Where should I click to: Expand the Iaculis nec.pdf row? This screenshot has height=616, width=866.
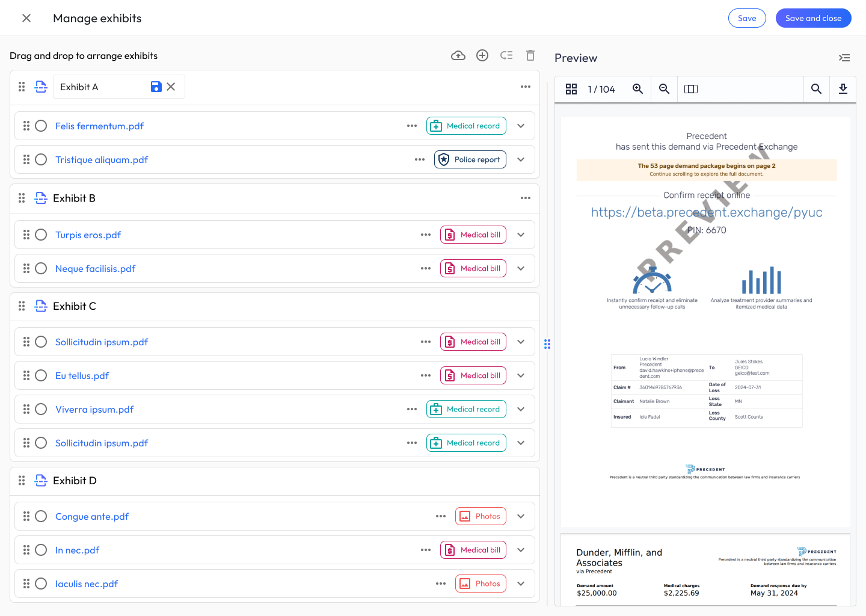click(521, 584)
